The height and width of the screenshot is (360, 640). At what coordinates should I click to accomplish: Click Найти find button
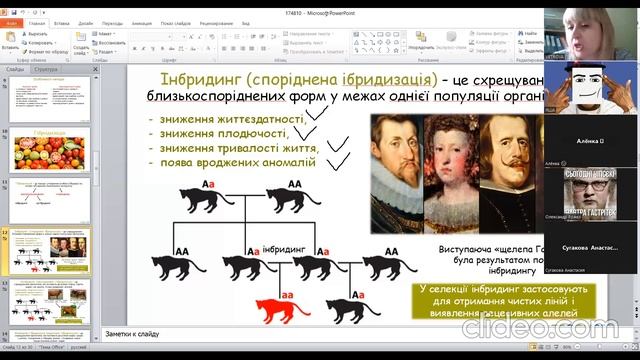[x=527, y=33]
